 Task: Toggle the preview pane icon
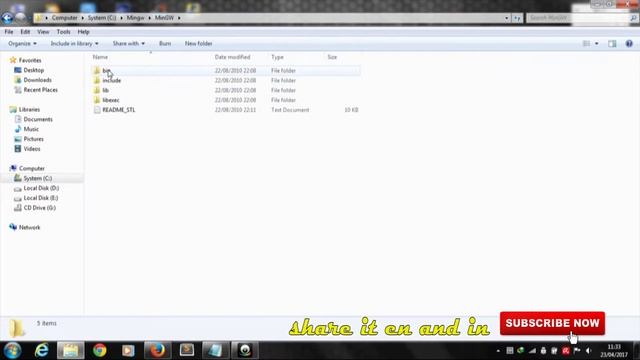point(612,43)
